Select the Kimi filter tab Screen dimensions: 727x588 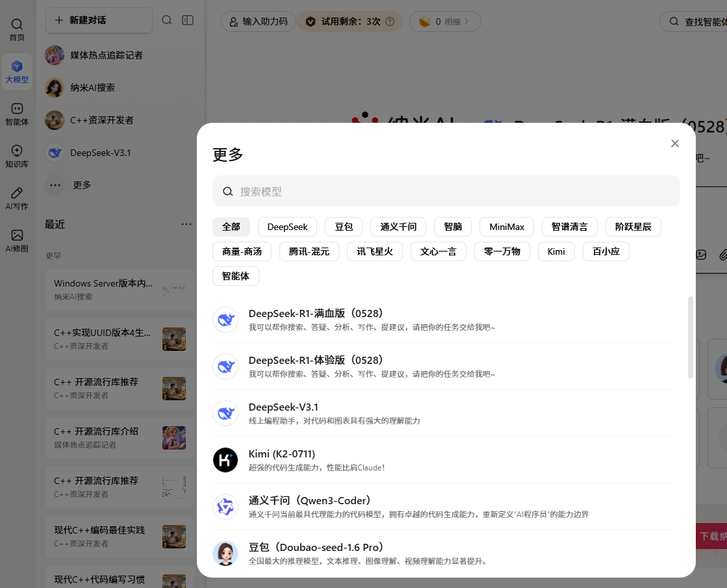point(556,251)
